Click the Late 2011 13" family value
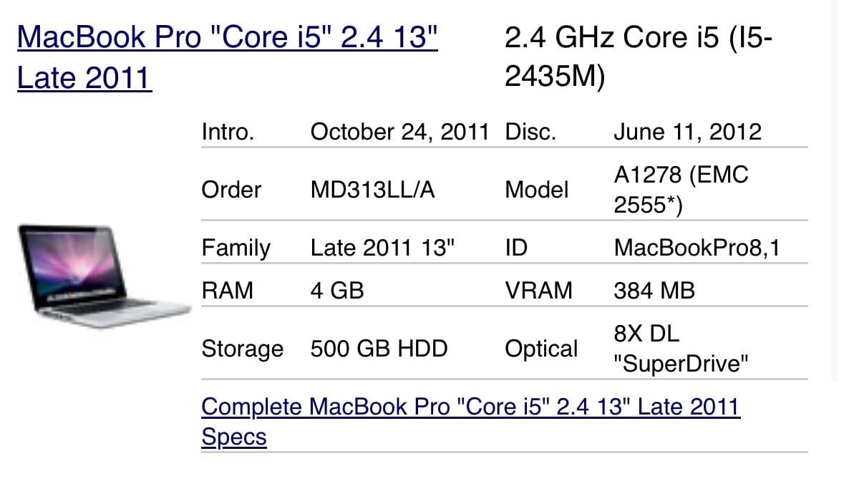 [382, 248]
